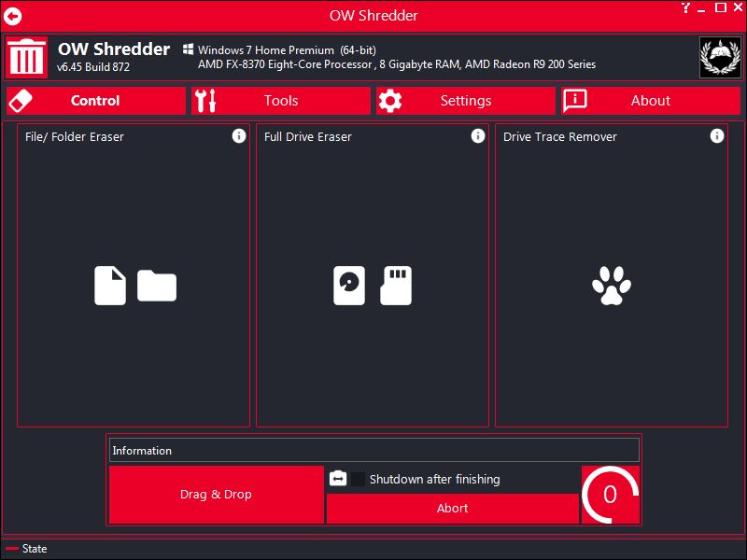Switch to the Tools tab
747x560 pixels.
[x=280, y=100]
